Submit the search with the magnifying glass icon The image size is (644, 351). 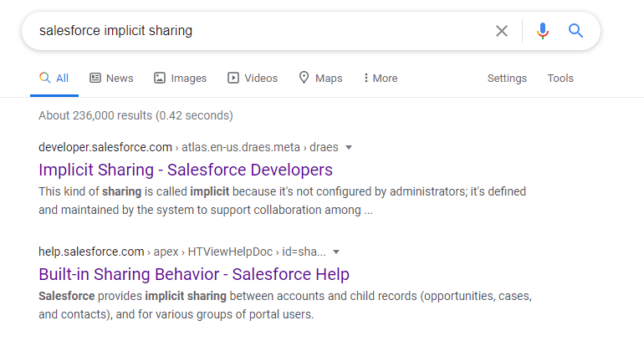pos(575,31)
